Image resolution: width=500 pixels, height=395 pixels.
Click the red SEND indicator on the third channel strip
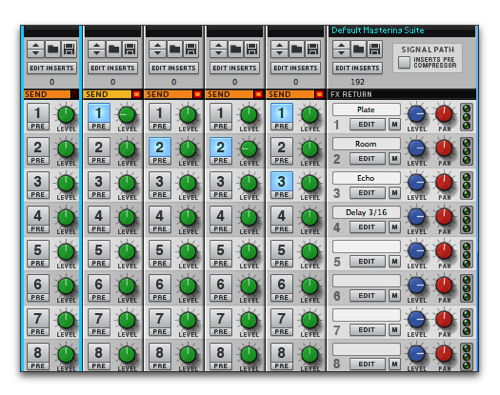click(197, 94)
